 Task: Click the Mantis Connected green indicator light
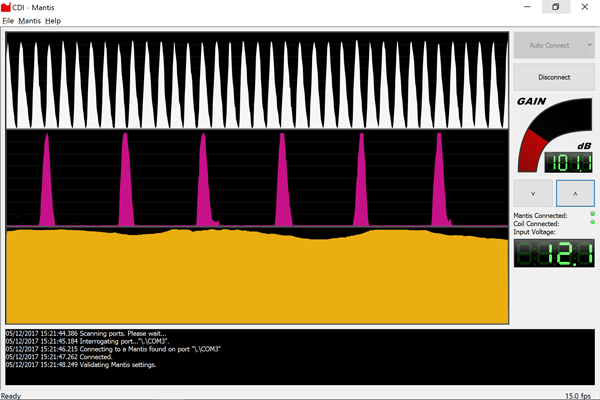591,215
